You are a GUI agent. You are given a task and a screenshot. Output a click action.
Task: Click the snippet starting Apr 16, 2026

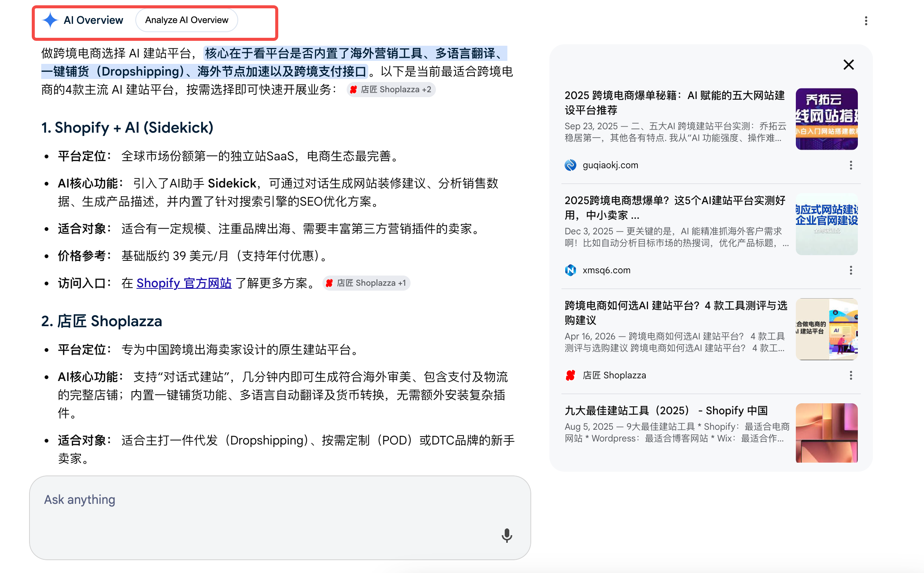tap(674, 342)
